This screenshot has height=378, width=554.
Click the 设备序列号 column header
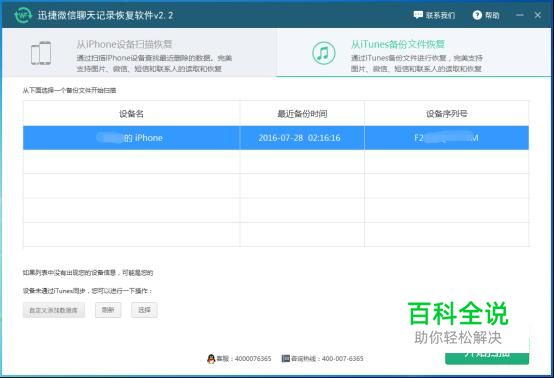(x=447, y=114)
